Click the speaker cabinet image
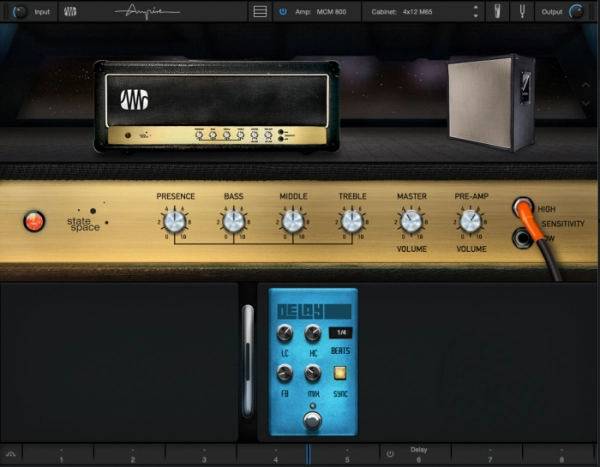600x467 pixels. point(492,103)
